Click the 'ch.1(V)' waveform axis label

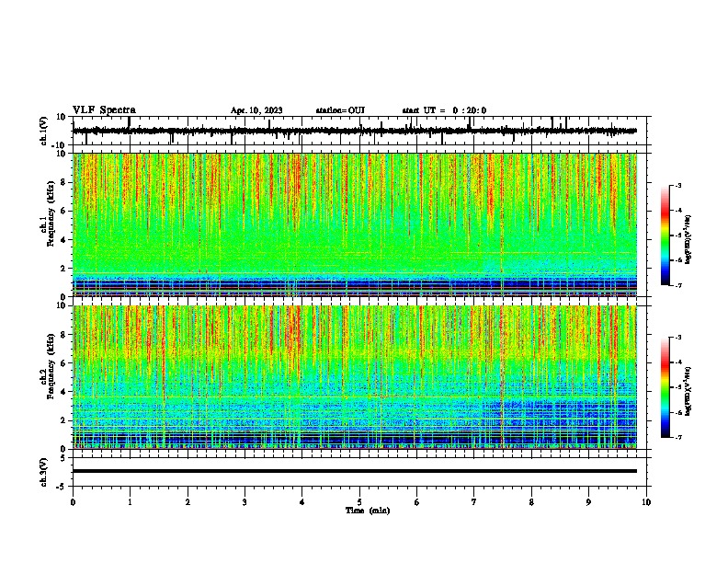[44, 131]
